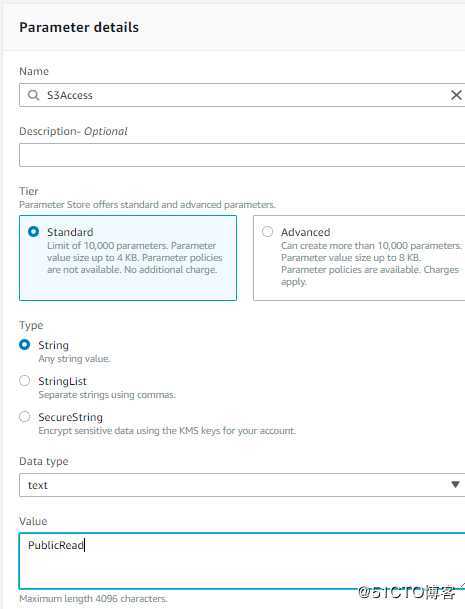Choose the StringList type radio button

[24, 381]
